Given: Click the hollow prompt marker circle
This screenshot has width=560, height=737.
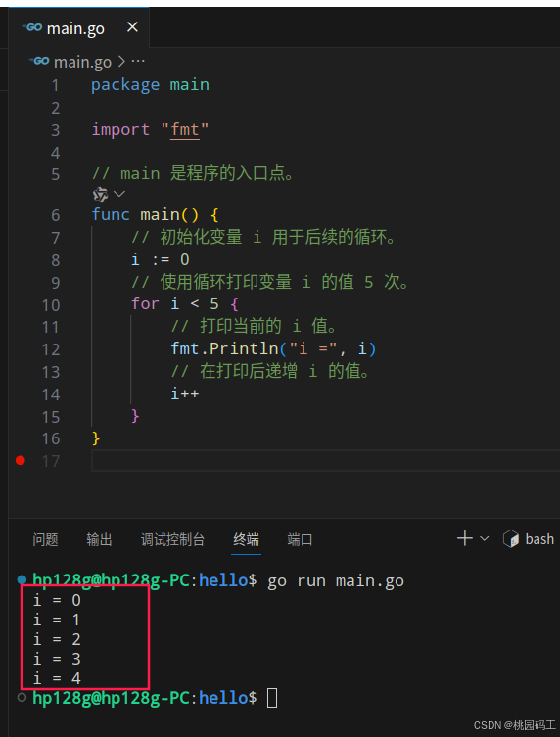Looking at the screenshot, I should pyautogui.click(x=22, y=697).
